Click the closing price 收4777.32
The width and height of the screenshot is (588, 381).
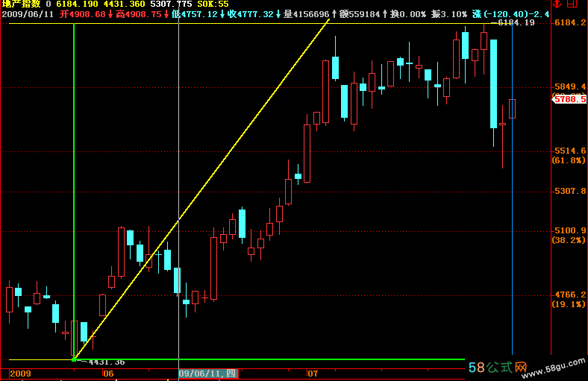pos(251,14)
